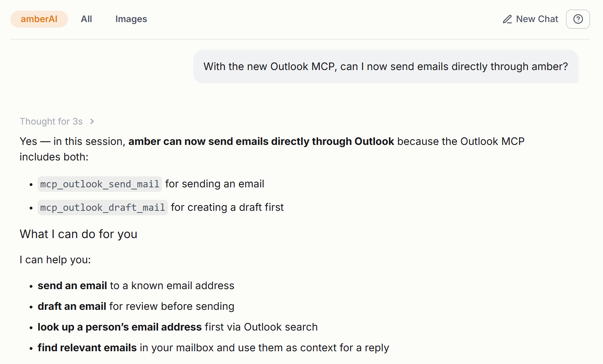Select the user message about Outlook MCP
603x364 pixels.
(x=386, y=66)
